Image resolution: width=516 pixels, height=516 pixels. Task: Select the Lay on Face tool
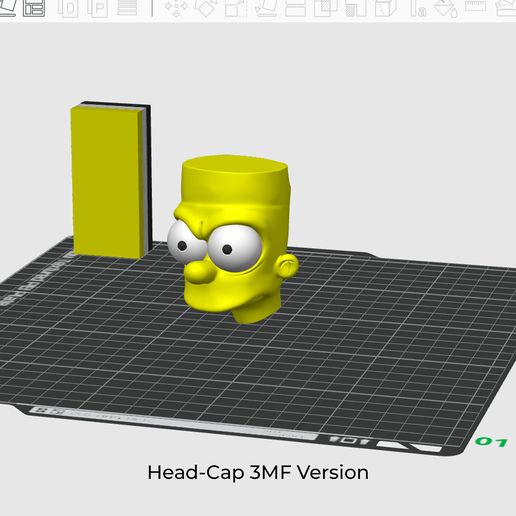[x=266, y=8]
